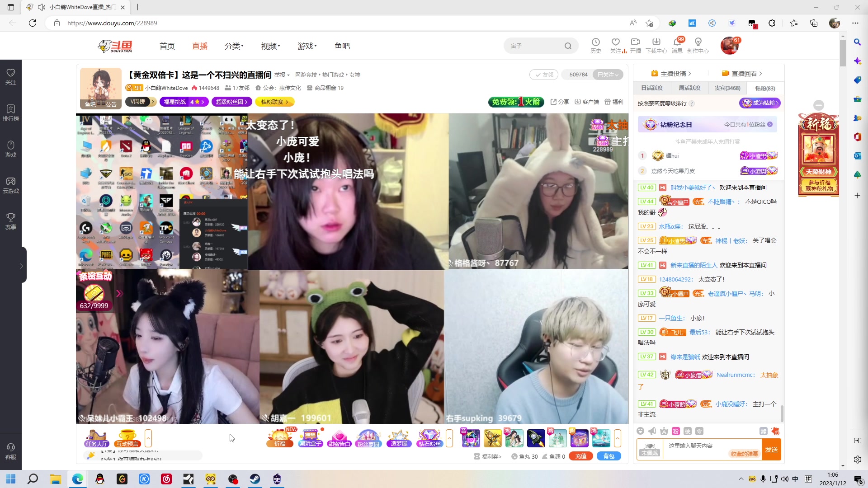Open the 潮玩盒子 box feature
The image size is (868, 488).
[x=311, y=437]
